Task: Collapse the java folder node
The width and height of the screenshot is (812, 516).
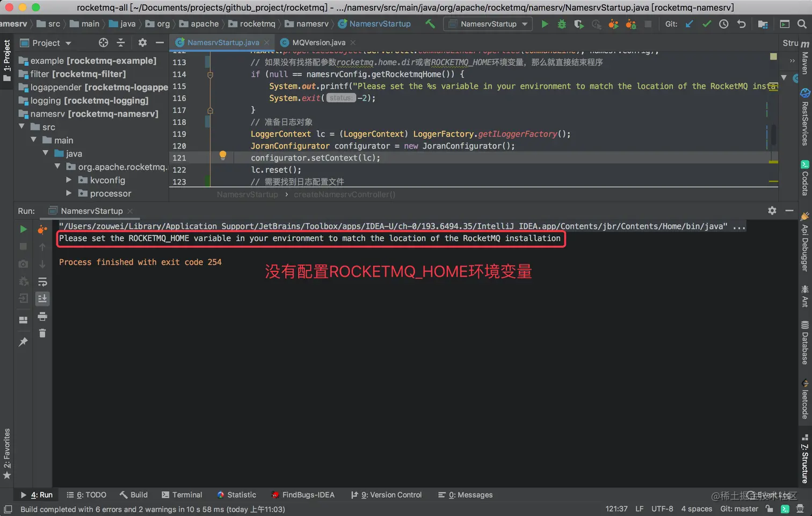Action: click(46, 153)
